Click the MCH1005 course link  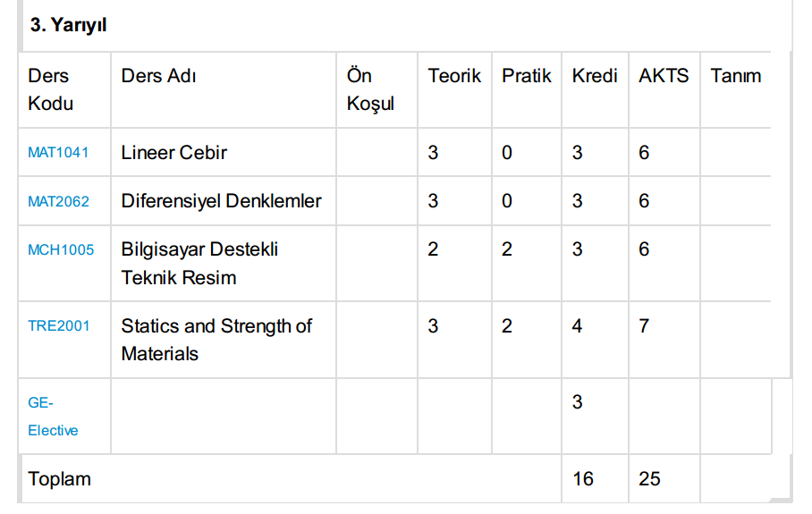pos(60,249)
